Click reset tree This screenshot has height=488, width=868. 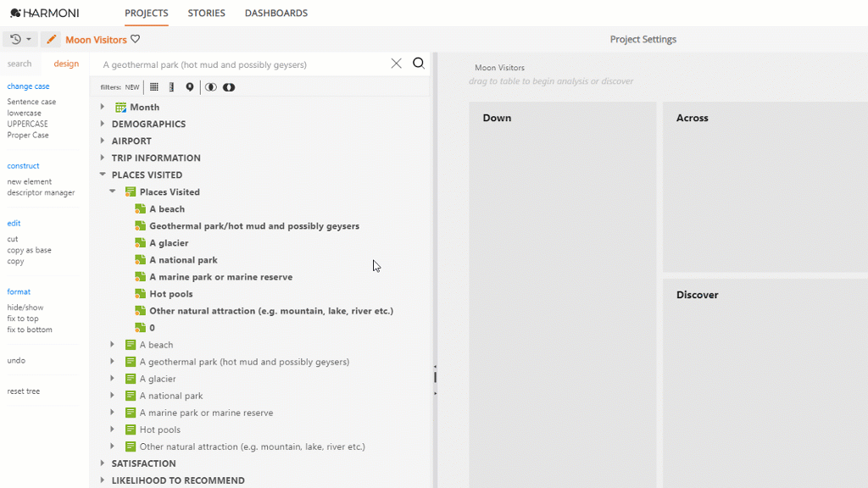click(23, 391)
